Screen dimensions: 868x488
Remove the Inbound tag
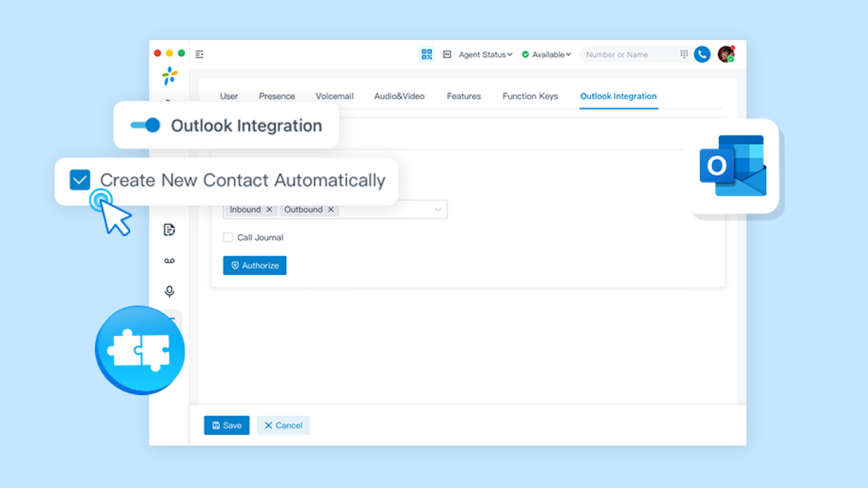[x=269, y=209]
